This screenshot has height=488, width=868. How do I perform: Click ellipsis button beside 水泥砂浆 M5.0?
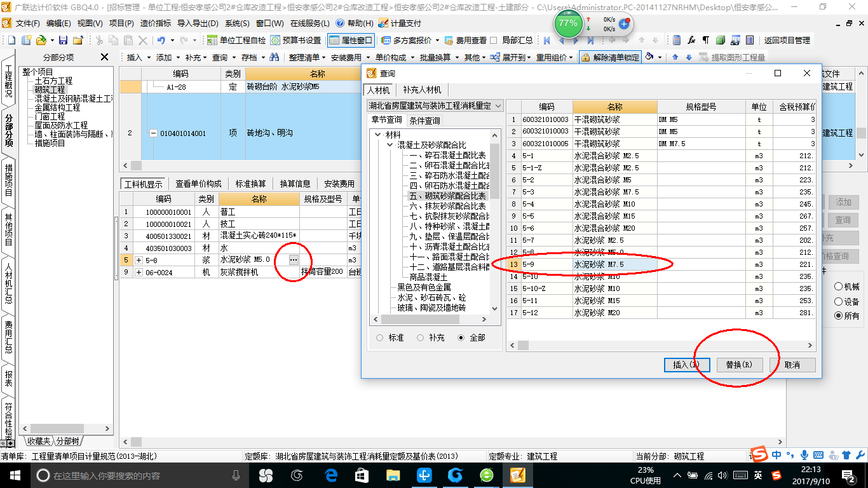tap(292, 260)
